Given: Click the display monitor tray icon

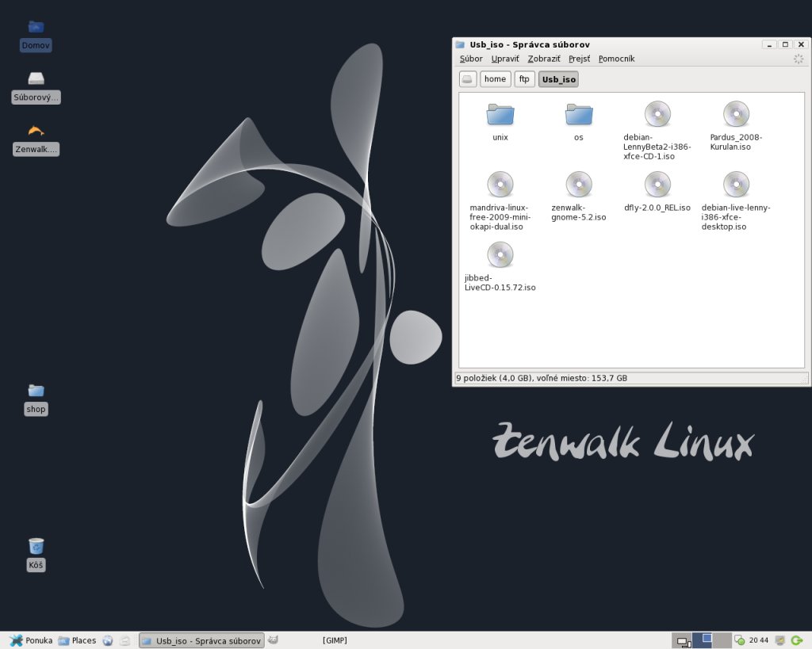Looking at the screenshot, I should pos(780,641).
